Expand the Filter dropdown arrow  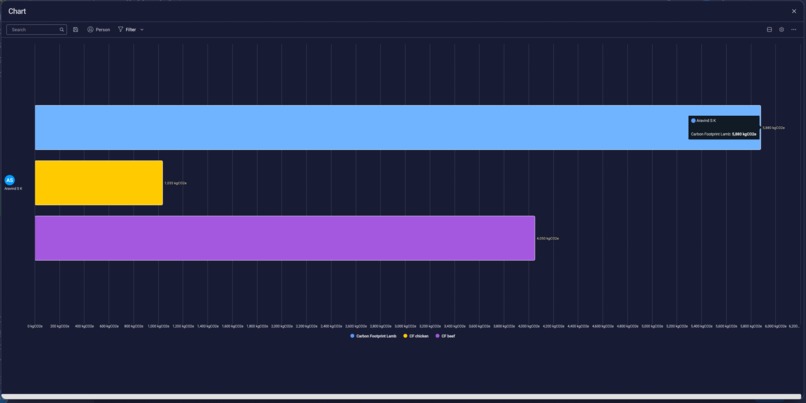point(142,30)
